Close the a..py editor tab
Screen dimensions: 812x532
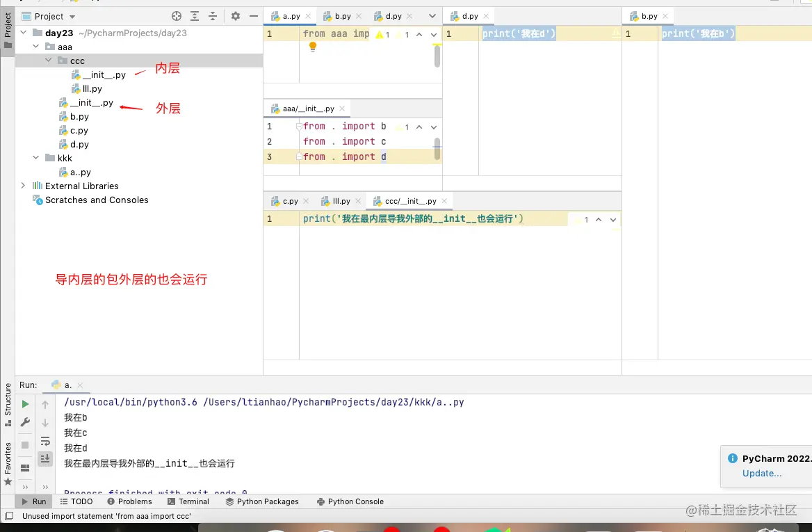point(308,16)
